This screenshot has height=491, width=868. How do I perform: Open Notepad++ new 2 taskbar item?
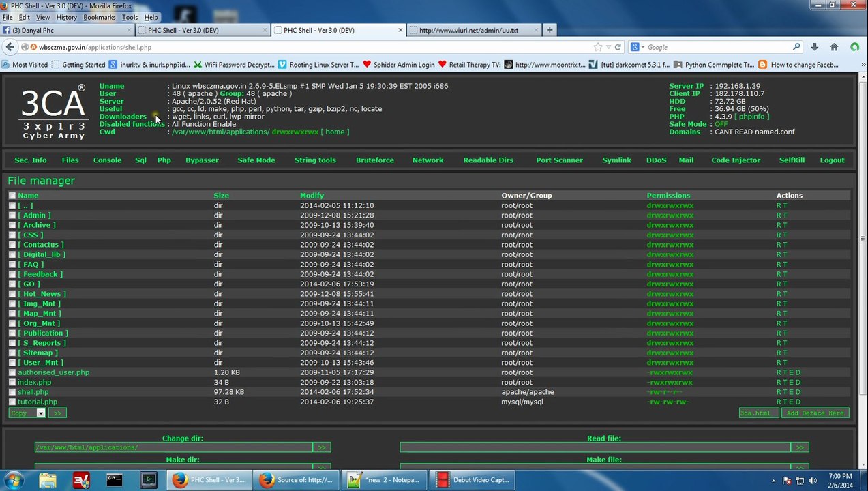[385, 480]
